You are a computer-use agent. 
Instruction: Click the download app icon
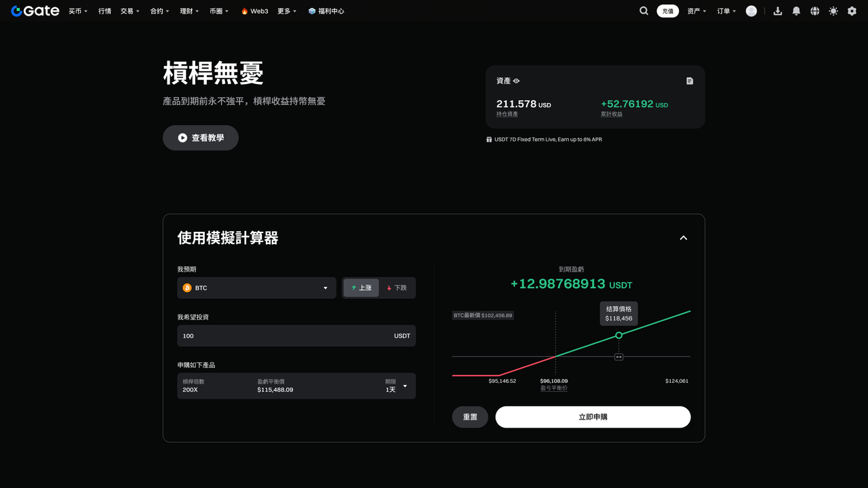pos(778,11)
